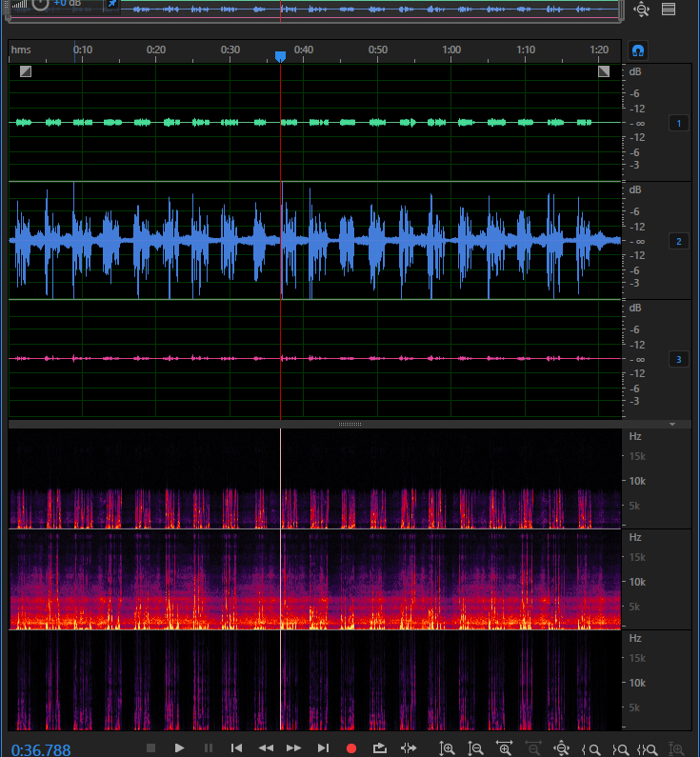Click the HUD volume gain knob
The width and height of the screenshot is (700, 757).
(41, 5)
